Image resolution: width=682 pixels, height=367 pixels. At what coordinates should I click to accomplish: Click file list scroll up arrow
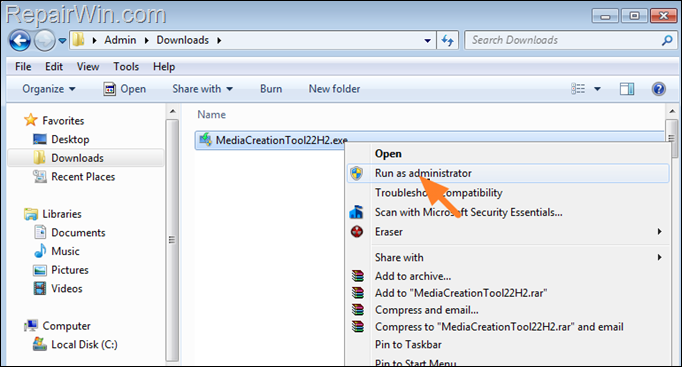(672, 112)
